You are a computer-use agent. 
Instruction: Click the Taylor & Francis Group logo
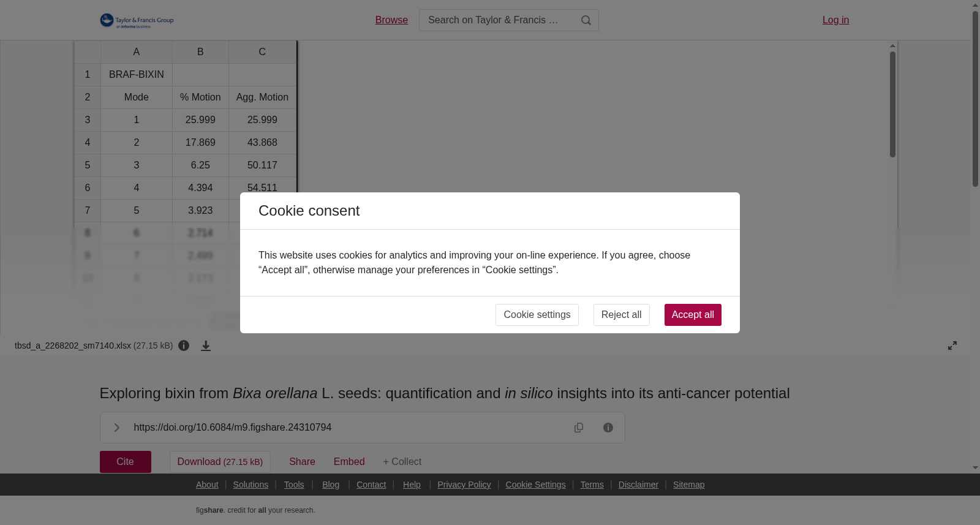click(x=137, y=21)
